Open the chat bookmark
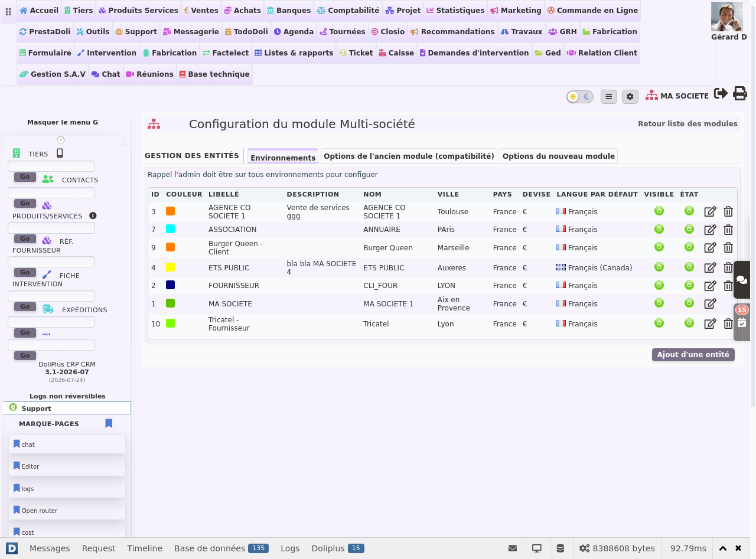Viewport: 756px width, 559px height. click(x=67, y=444)
